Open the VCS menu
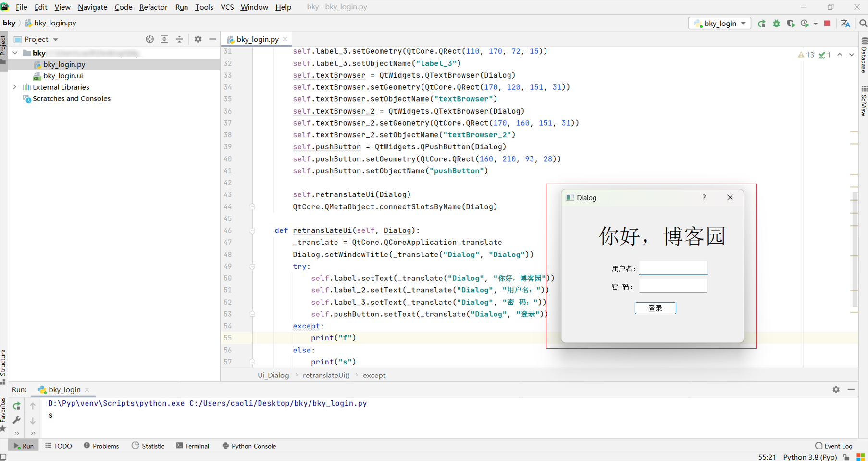 point(227,7)
